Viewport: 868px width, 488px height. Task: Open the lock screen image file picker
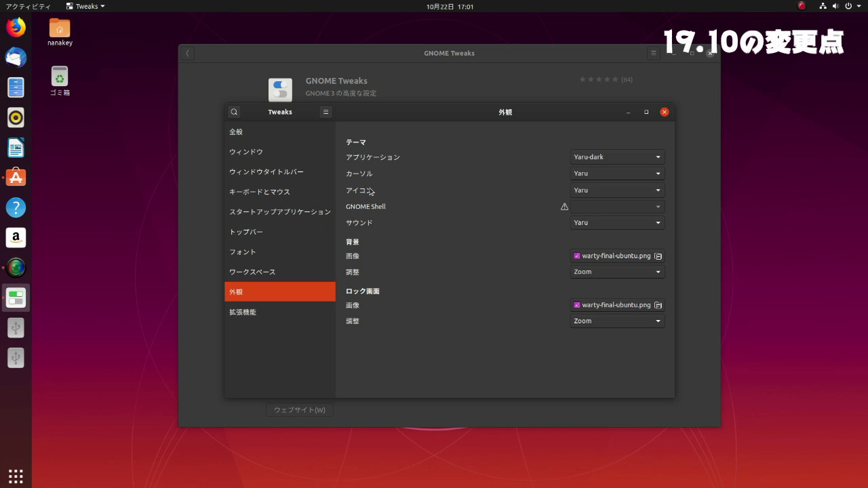click(657, 305)
